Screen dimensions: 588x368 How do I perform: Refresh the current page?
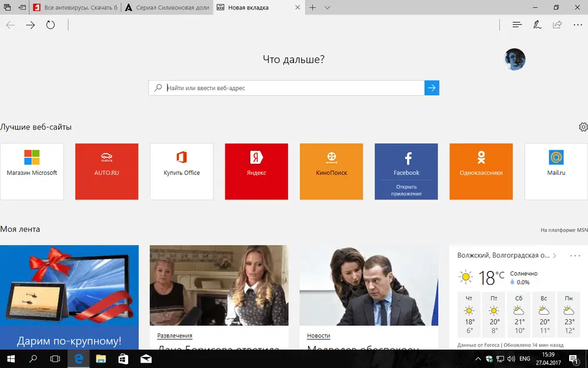50,25
